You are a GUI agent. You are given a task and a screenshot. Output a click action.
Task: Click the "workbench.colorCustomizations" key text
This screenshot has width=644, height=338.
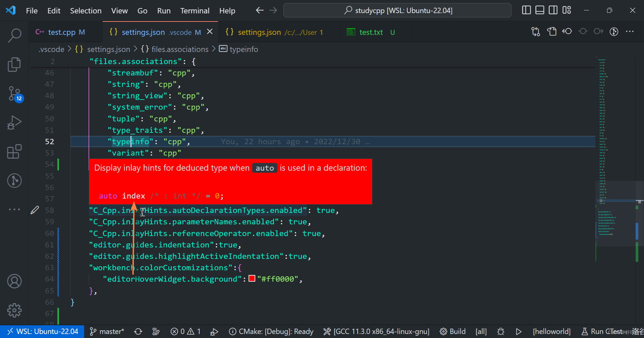point(161,268)
